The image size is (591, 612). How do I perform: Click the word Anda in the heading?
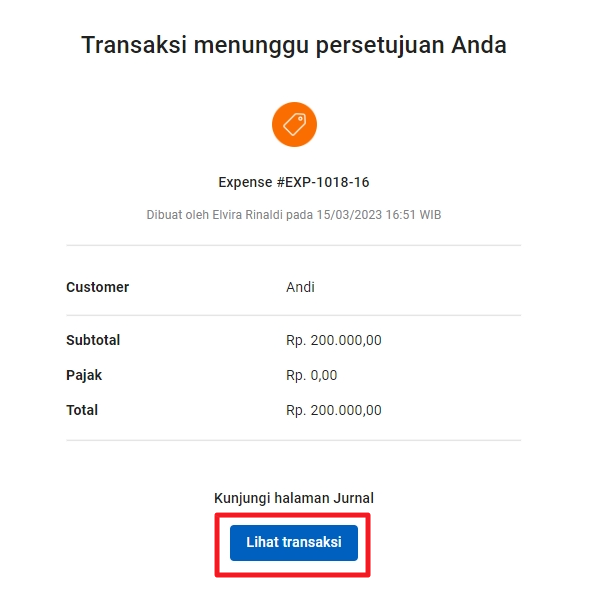tap(479, 45)
